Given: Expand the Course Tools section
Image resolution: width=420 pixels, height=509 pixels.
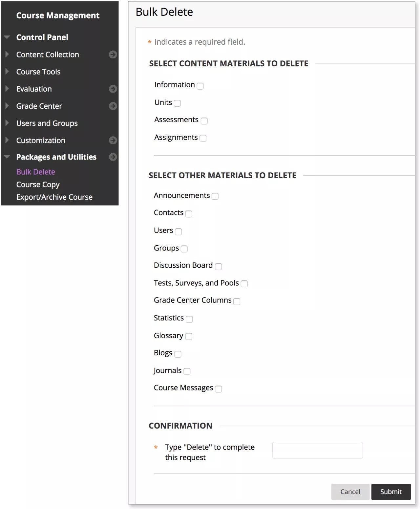Looking at the screenshot, I should point(7,72).
